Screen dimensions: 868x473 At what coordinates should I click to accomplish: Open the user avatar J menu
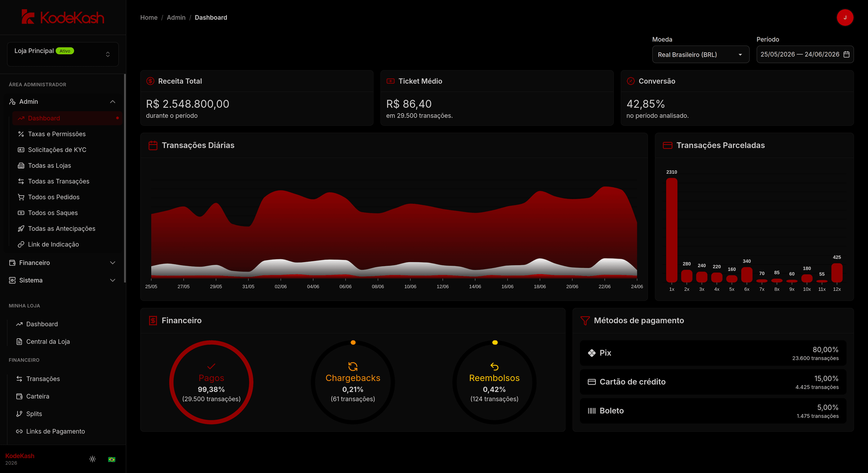[845, 18]
